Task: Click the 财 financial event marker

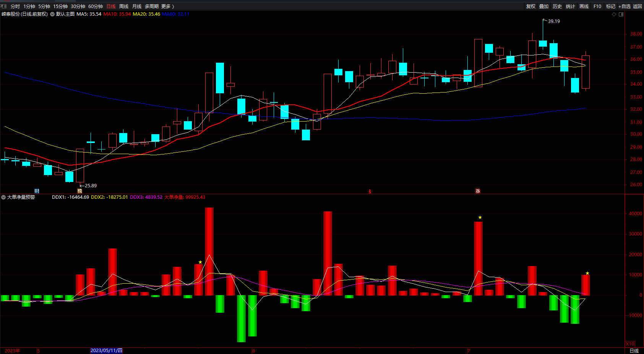Action: pyautogui.click(x=37, y=191)
